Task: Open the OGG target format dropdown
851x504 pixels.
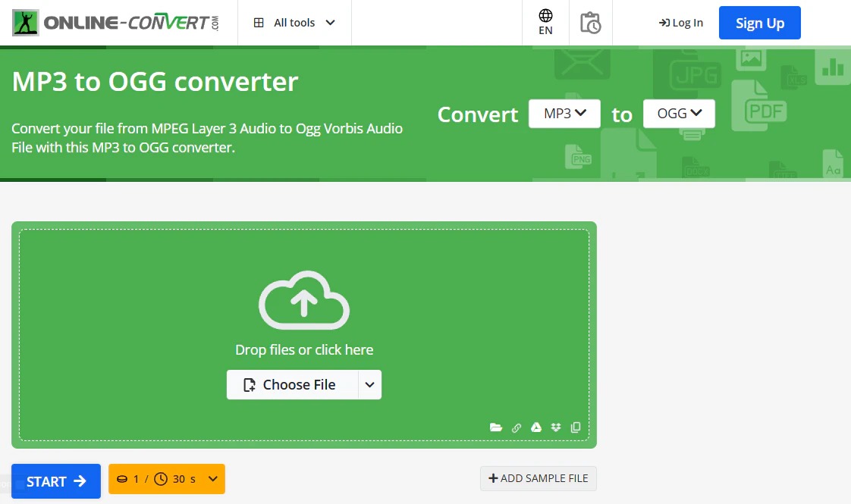Action: tap(679, 114)
